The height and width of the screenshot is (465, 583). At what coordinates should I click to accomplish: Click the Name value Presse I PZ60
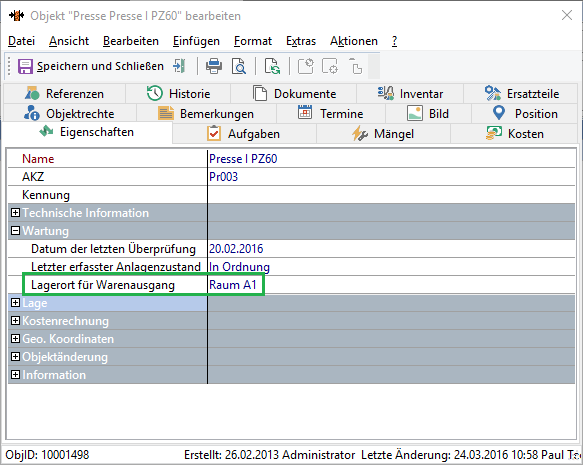click(243, 159)
